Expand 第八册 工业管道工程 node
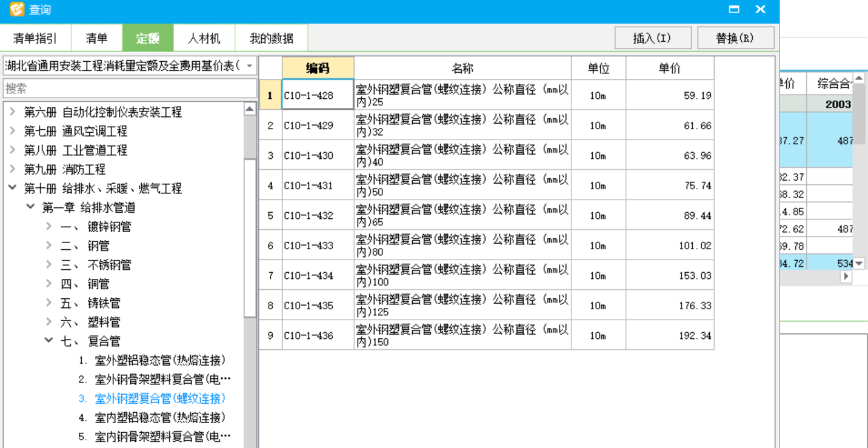The height and width of the screenshot is (448, 868). pyautogui.click(x=12, y=150)
